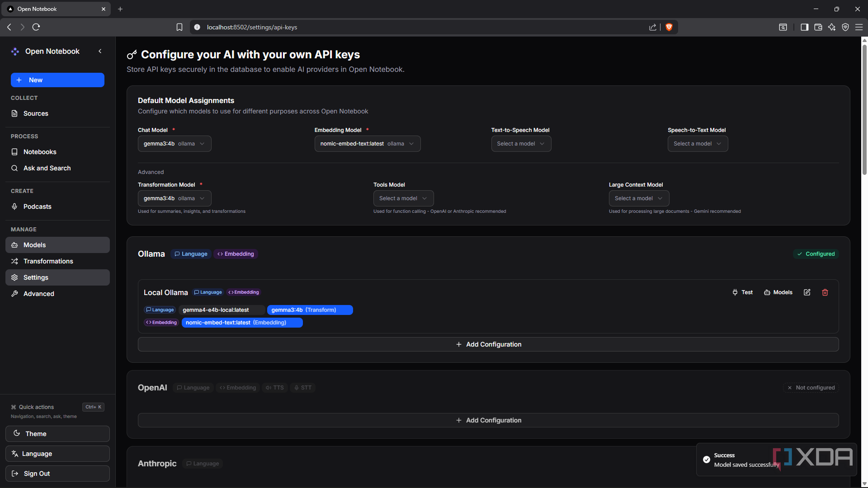This screenshot has height=488, width=868.
Task: Go forward in the browser
Action: 23,27
